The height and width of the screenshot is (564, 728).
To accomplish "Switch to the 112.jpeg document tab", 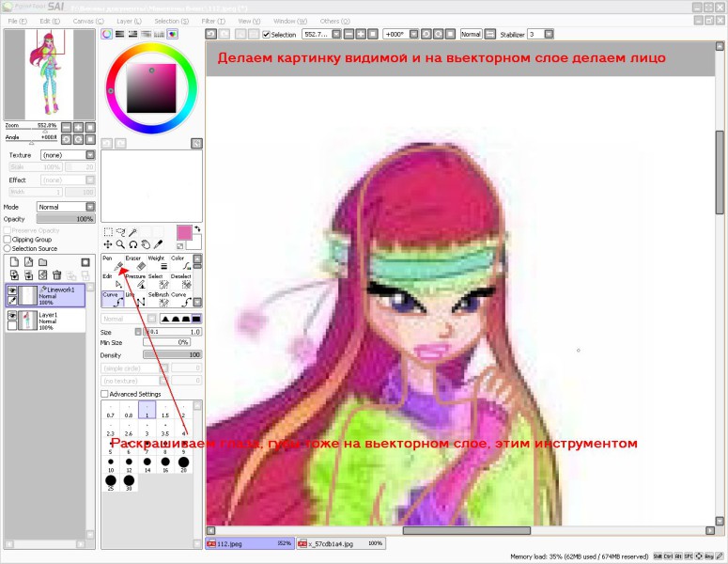I will click(250, 543).
